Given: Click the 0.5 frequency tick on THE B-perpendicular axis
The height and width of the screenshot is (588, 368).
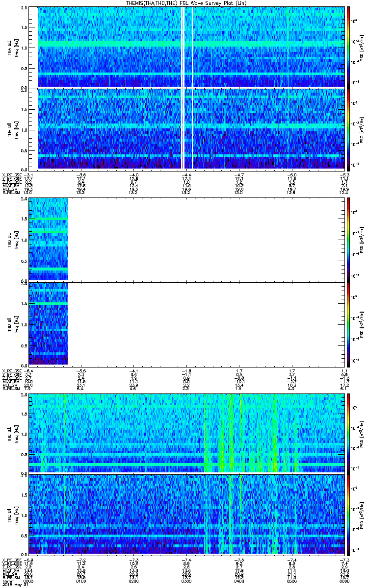Looking at the screenshot, I should click(x=24, y=454).
